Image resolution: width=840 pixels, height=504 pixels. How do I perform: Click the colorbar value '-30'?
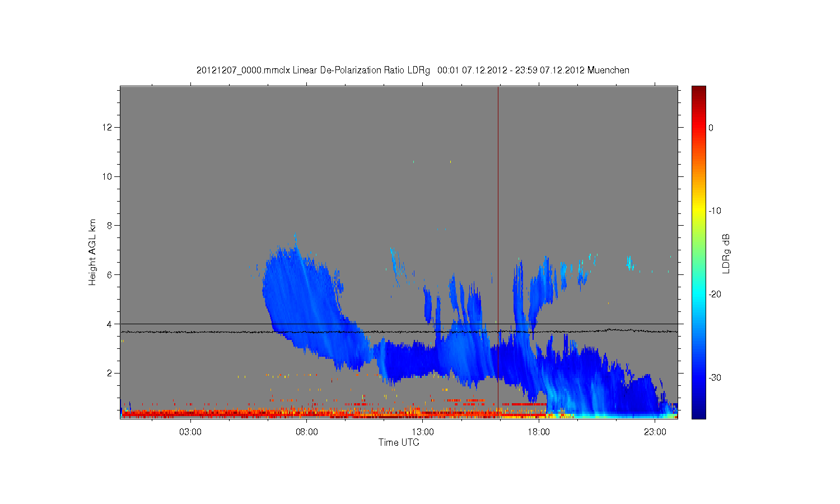pos(715,378)
